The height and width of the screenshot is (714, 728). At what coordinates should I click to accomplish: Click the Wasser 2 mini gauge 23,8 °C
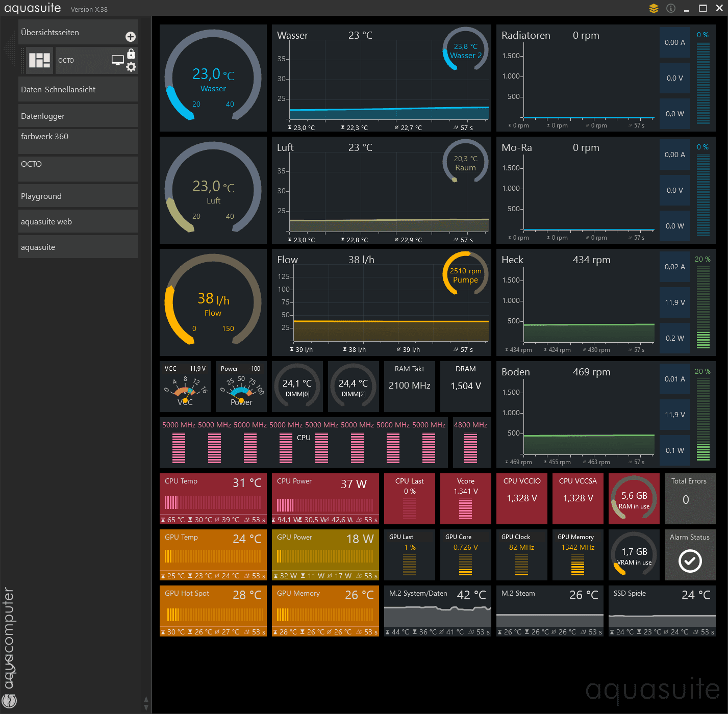[465, 49]
